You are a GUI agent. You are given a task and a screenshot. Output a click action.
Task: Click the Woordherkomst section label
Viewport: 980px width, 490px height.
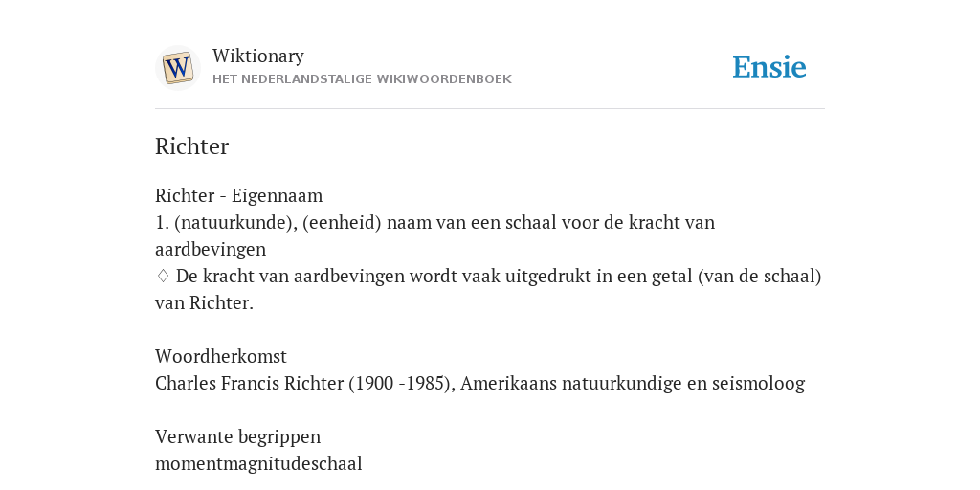[221, 356]
